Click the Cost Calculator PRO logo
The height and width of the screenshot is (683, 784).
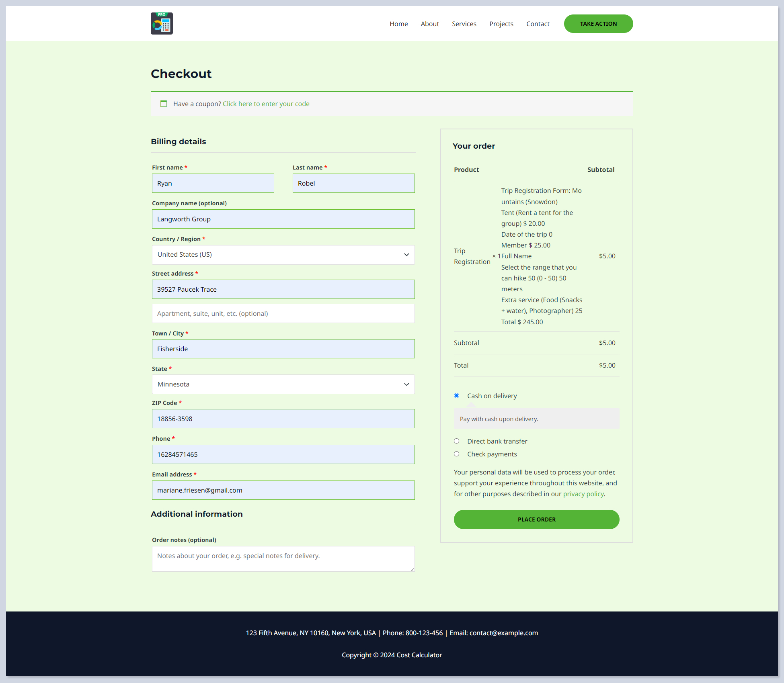(x=162, y=23)
